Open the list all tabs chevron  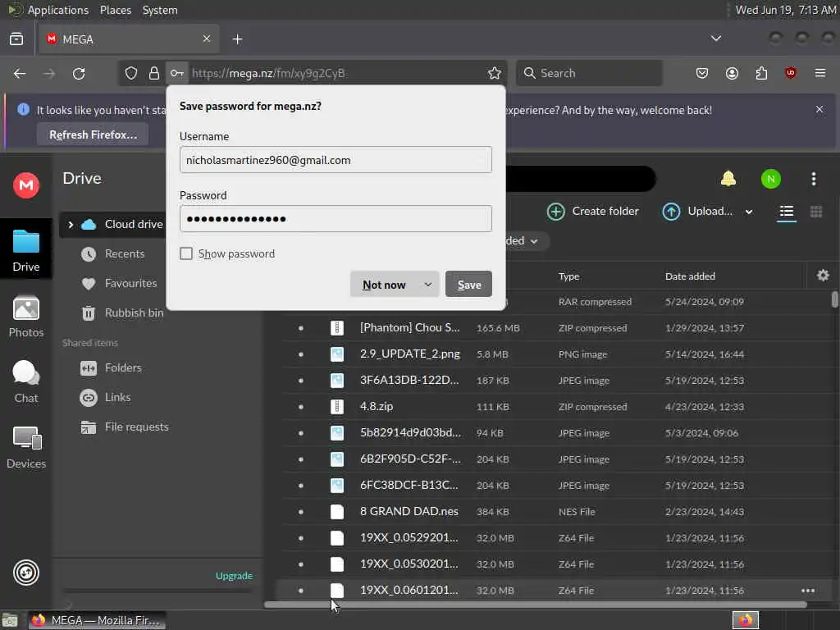[715, 39]
